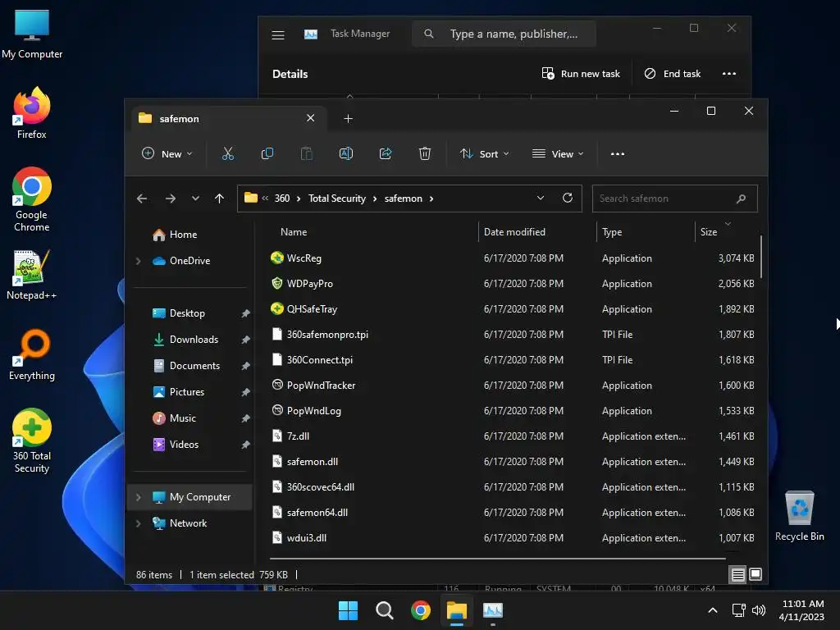The image size is (840, 630).
Task: Click the Copy icon in Explorer toolbar
Action: point(267,153)
